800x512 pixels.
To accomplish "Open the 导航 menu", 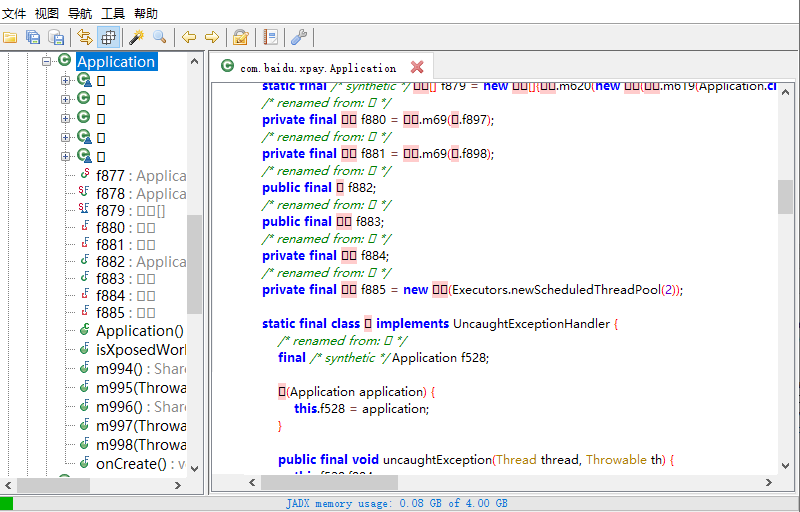I will pos(80,13).
